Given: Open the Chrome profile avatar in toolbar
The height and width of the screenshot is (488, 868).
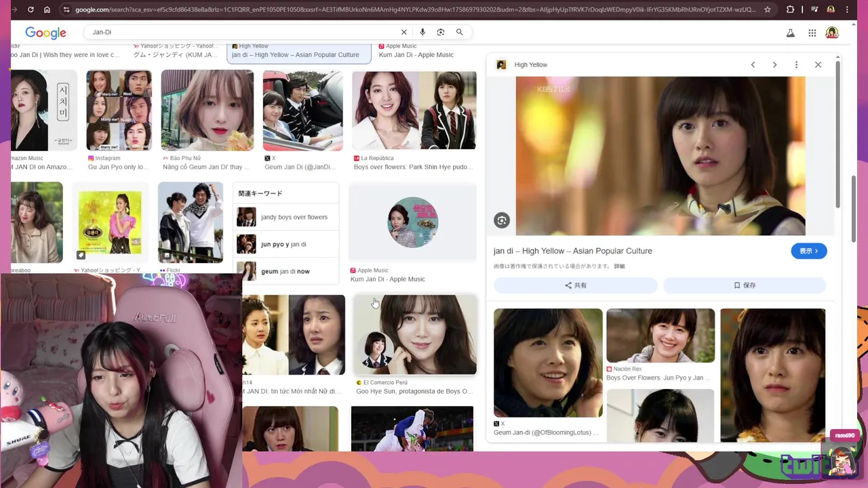Looking at the screenshot, I should pos(831,9).
